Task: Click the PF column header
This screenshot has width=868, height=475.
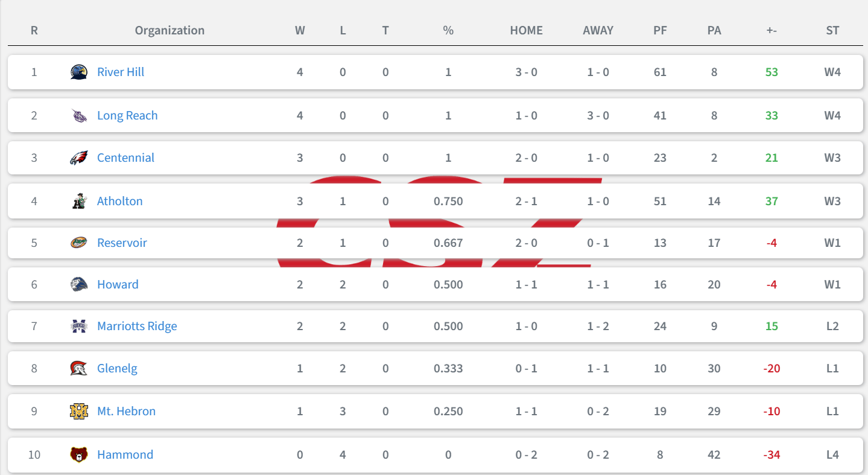Action: (x=660, y=30)
